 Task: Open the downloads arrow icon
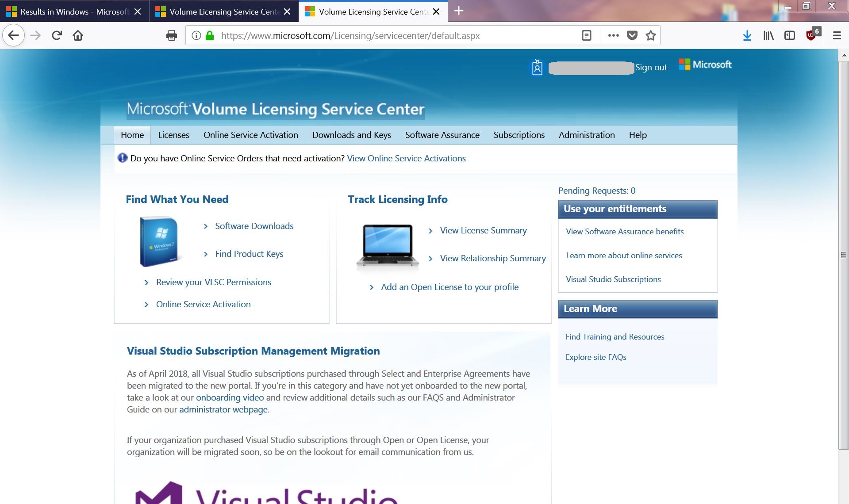pyautogui.click(x=747, y=35)
